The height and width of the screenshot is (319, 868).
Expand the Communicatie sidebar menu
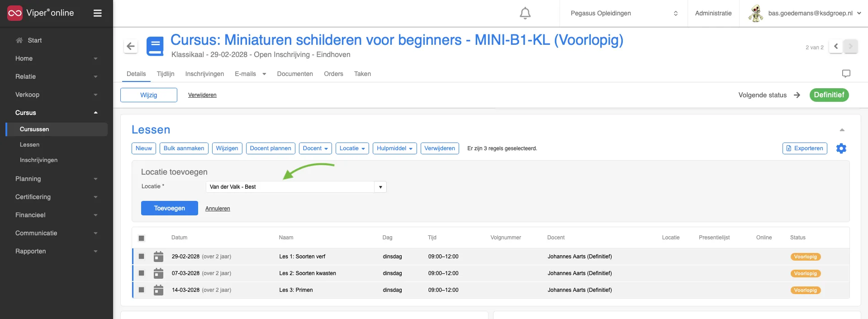pyautogui.click(x=57, y=233)
